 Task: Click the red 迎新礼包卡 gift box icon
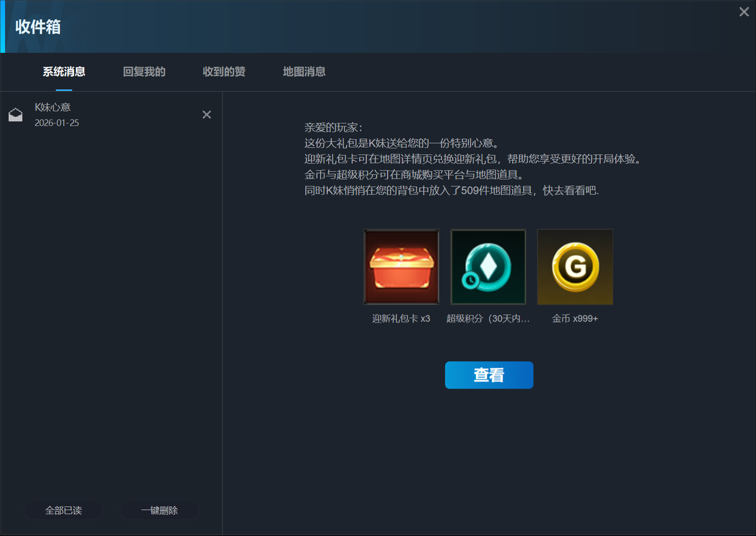point(401,267)
